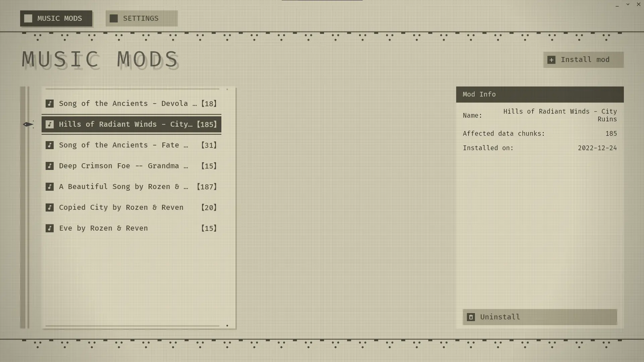This screenshot has height=362, width=644.
Task: Click the Install mod button
Action: 583,60
